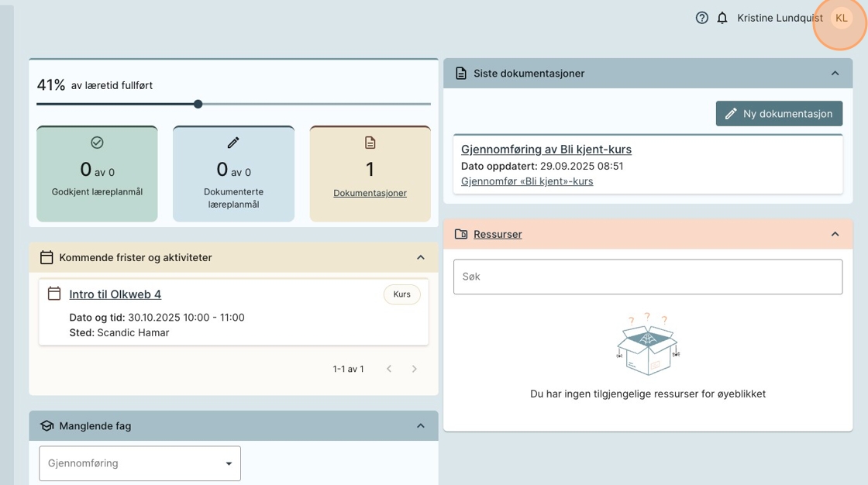The height and width of the screenshot is (485, 868).
Task: Click the approved goals checkmark icon
Action: tap(97, 143)
